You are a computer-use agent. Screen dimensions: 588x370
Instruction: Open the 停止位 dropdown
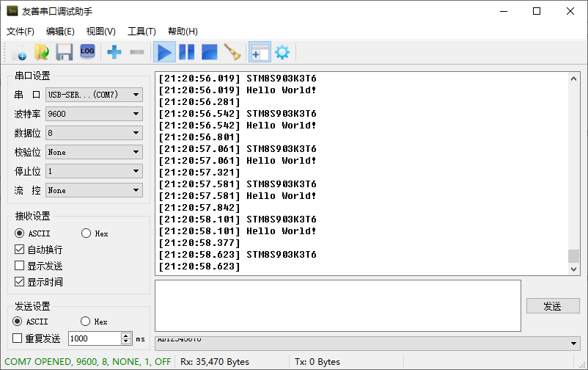(94, 171)
